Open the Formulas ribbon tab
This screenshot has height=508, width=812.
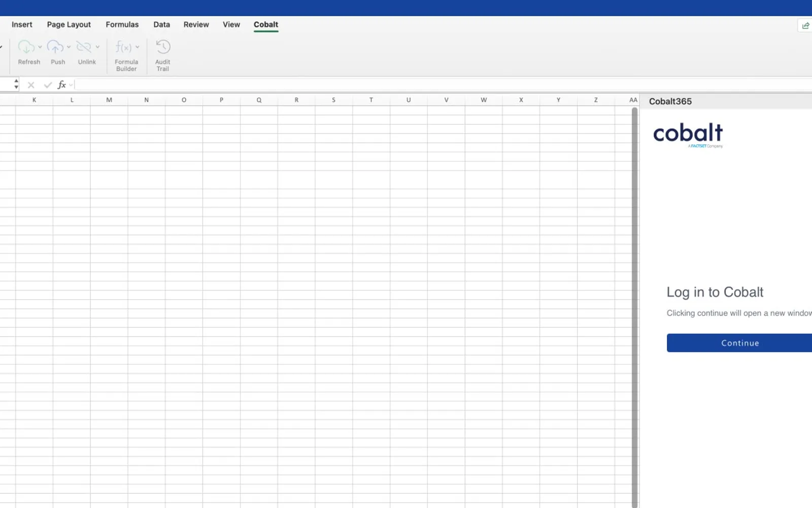(x=122, y=24)
